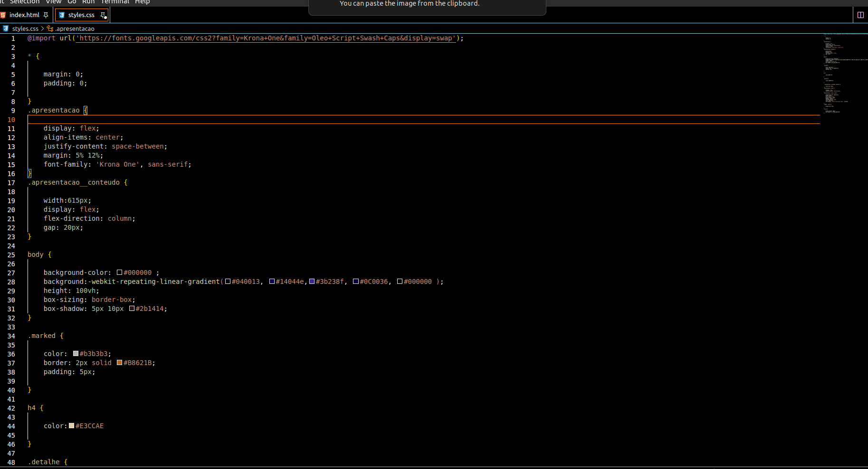Open the h4 #E3CCAE color swatch
The height and width of the screenshot is (469, 868).
pyautogui.click(x=72, y=426)
